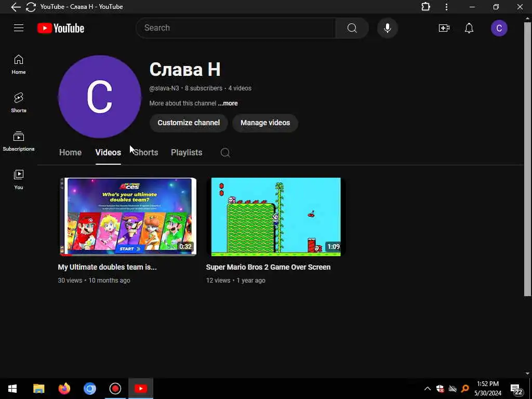Click the 4 videos text
The width and height of the screenshot is (532, 399).
[x=240, y=88]
